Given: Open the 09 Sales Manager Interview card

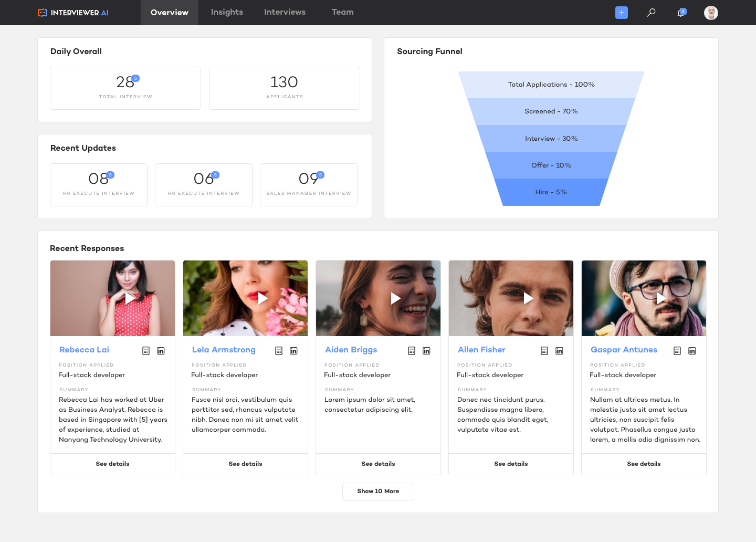Looking at the screenshot, I should pyautogui.click(x=309, y=185).
